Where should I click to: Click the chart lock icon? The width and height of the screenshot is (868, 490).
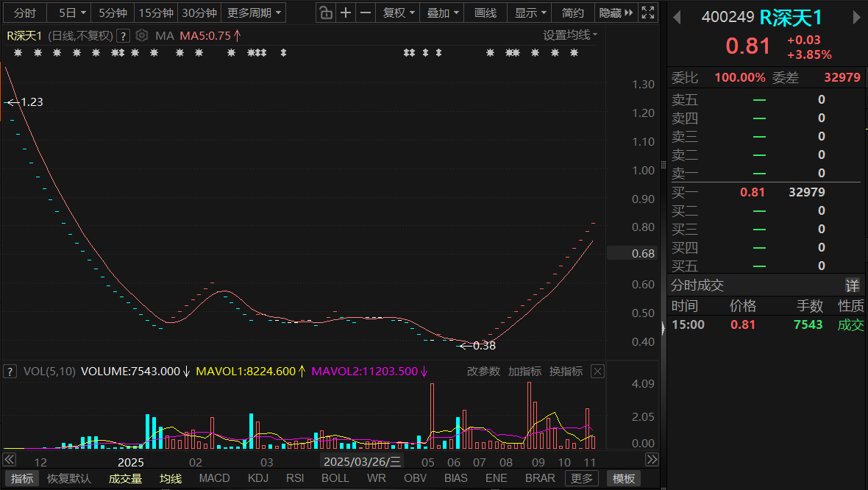coord(326,13)
